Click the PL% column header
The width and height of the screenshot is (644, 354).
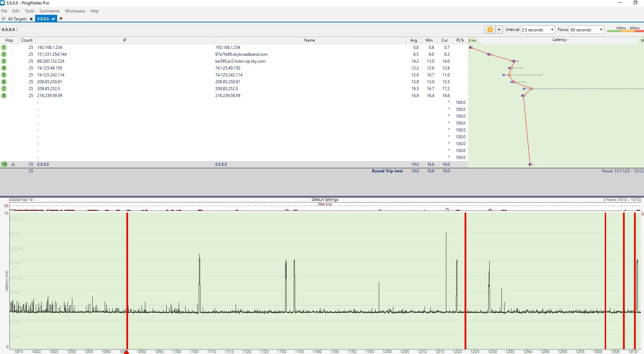460,40
